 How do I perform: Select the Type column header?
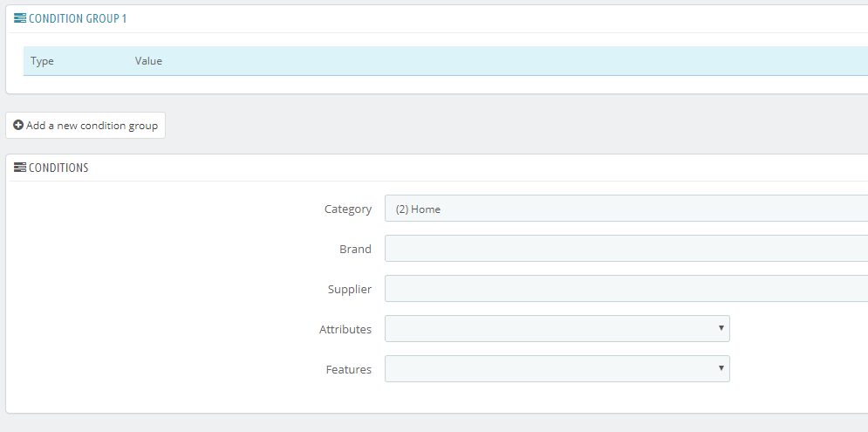point(43,61)
